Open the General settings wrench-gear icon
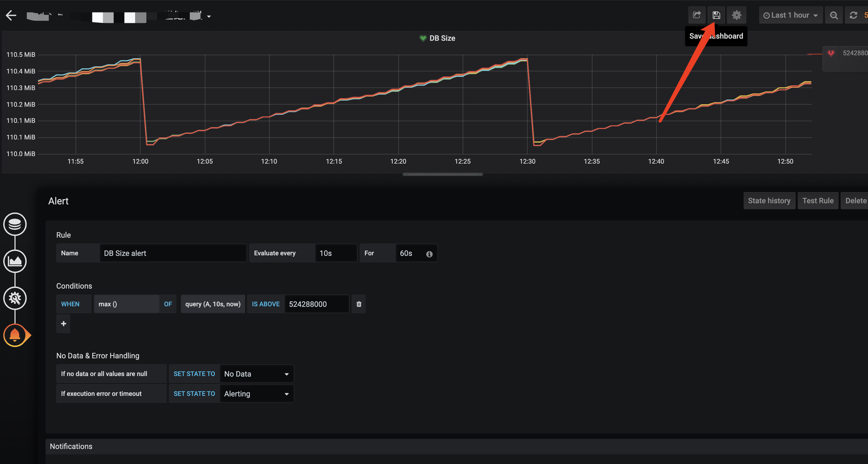Image resolution: width=868 pixels, height=464 pixels. pos(15,298)
